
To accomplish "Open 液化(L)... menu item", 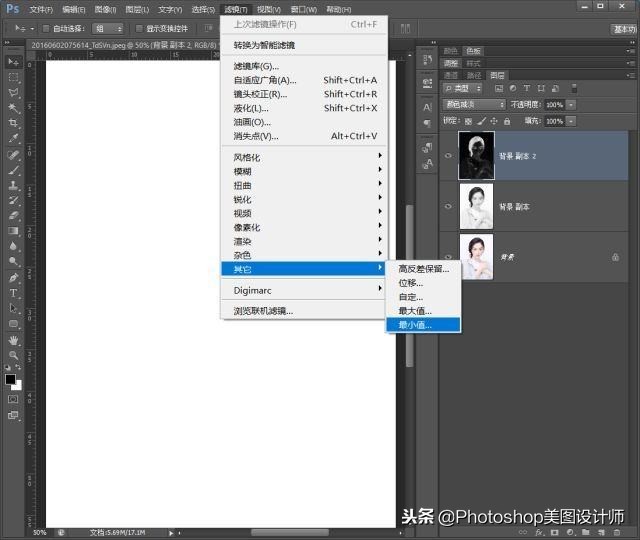I will (x=304, y=108).
